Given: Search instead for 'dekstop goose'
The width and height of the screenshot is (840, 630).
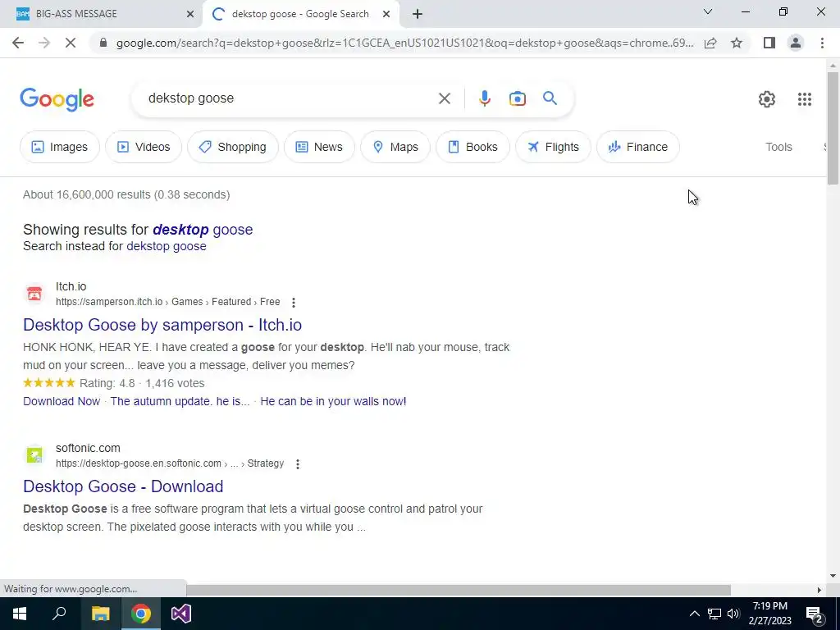Looking at the screenshot, I should point(166,246).
